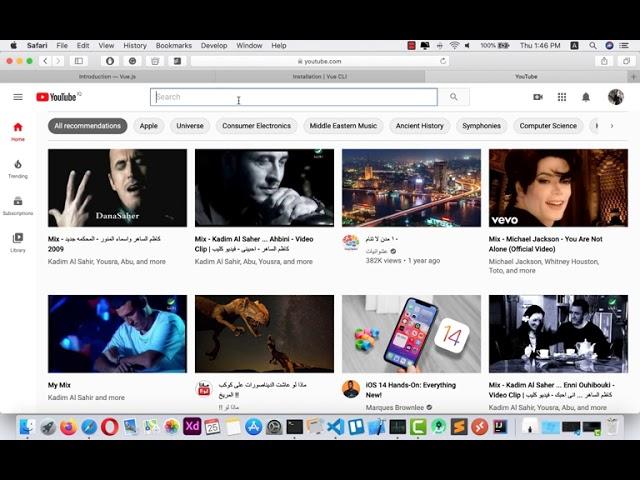This screenshot has width=640, height=480.
Task: Open Marques Brownlee channel name
Action: (395, 407)
